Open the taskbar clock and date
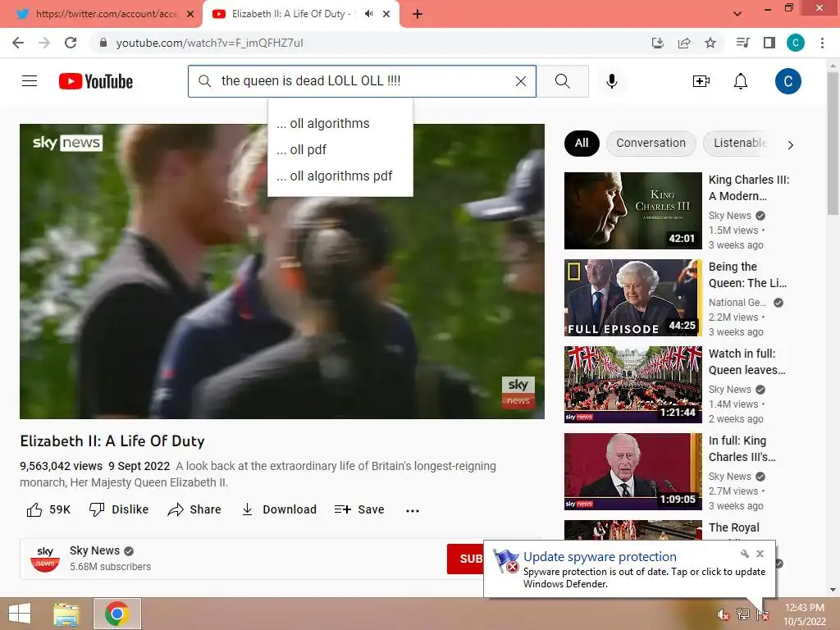 click(x=805, y=614)
